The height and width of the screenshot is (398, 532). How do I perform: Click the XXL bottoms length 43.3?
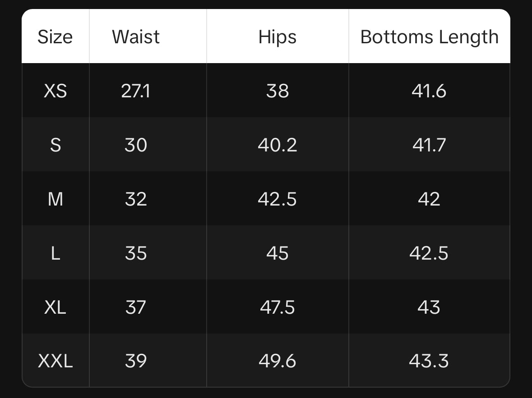click(x=429, y=361)
